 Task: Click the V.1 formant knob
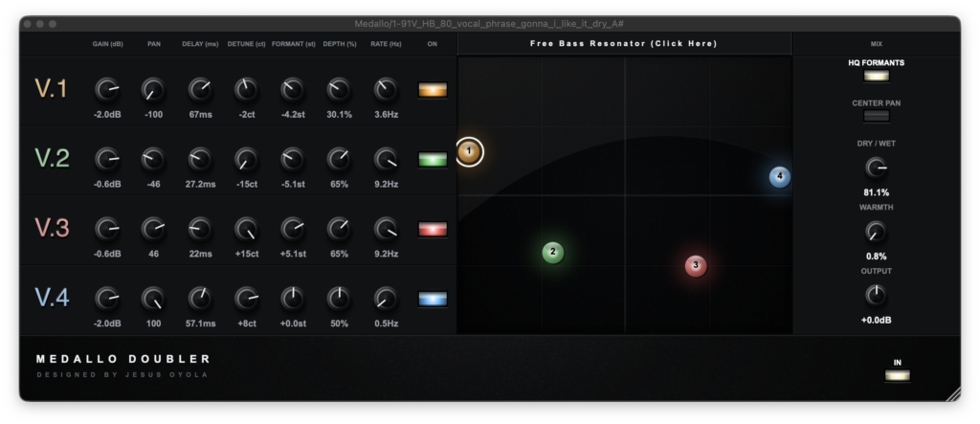(x=293, y=90)
